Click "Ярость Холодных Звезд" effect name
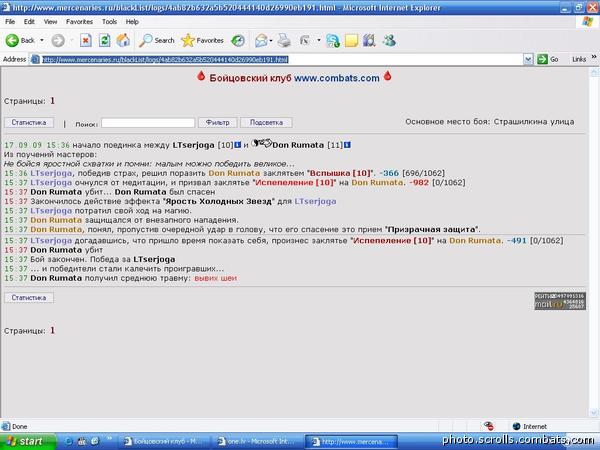This screenshot has height=450, width=600. click(219, 201)
